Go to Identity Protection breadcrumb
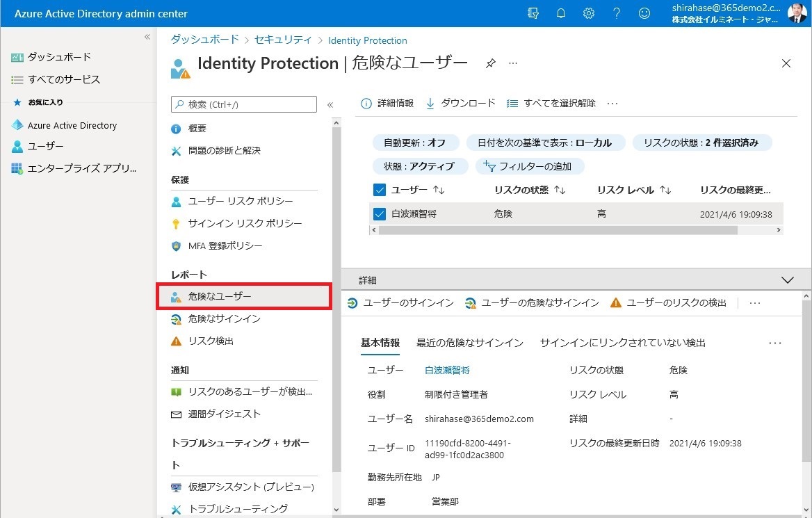The image size is (812, 518). point(368,40)
